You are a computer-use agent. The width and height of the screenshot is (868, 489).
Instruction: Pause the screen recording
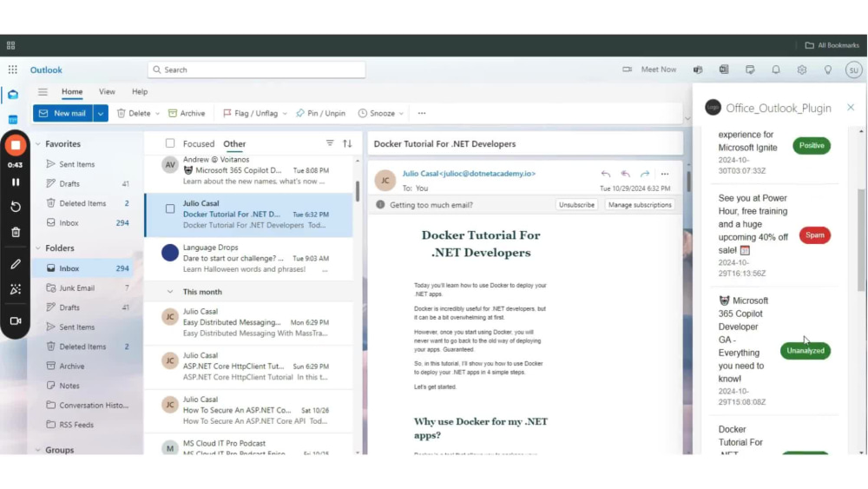[x=16, y=182]
